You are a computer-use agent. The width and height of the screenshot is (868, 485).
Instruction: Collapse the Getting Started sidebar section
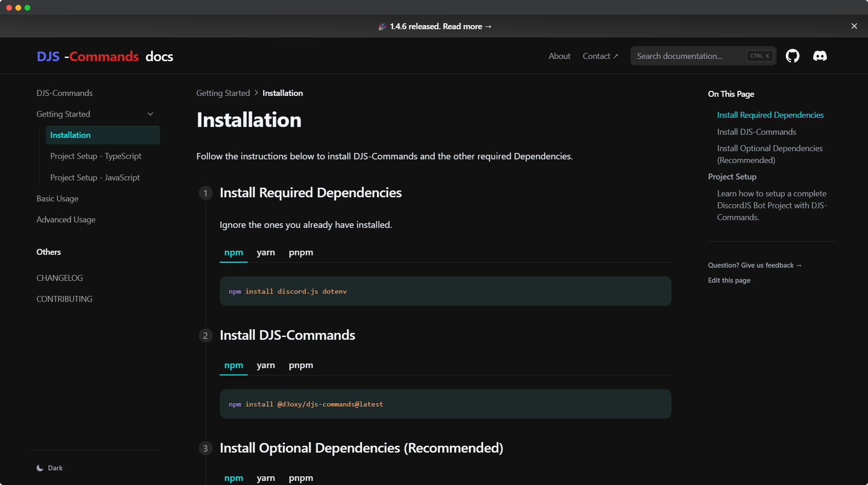tap(150, 114)
